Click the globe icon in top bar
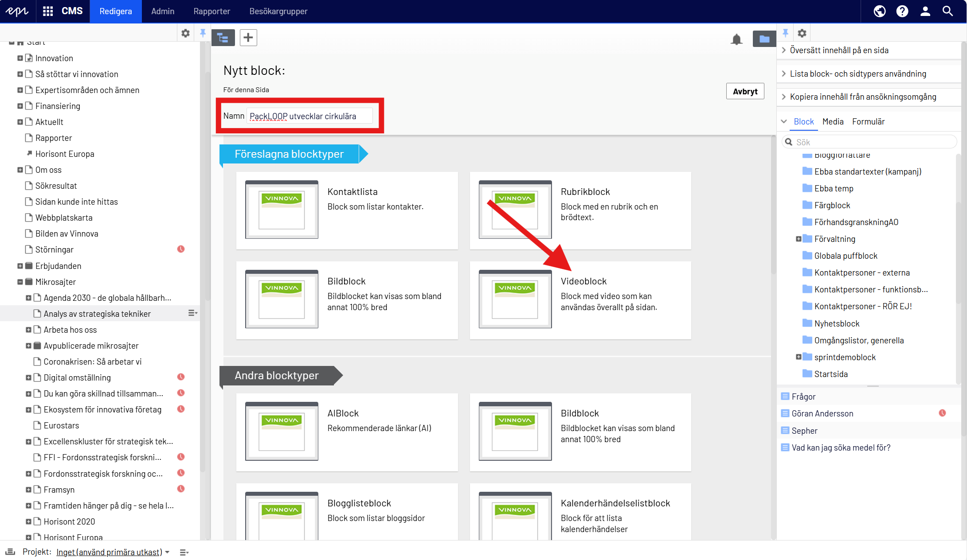967x560 pixels. pos(880,11)
